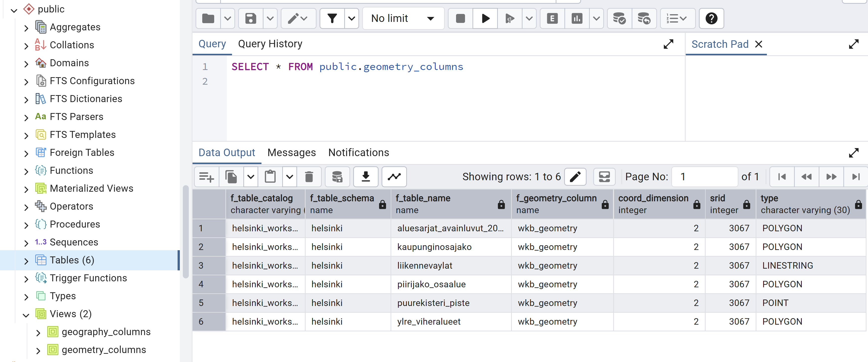Viewport: 868px width, 362px height.
Task: Open the No limit rows dropdown
Action: point(403,18)
